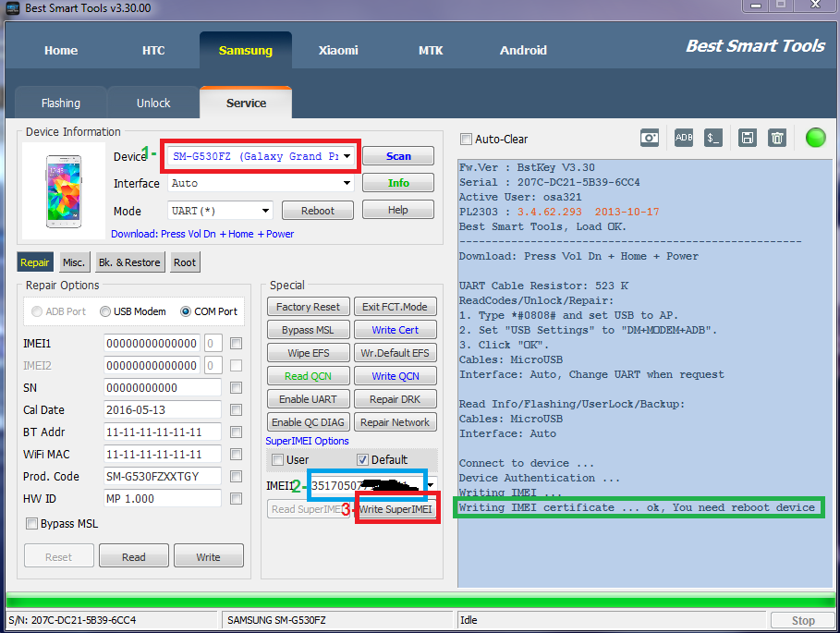
Task: Select the COM Port radio button
Action: point(186,311)
